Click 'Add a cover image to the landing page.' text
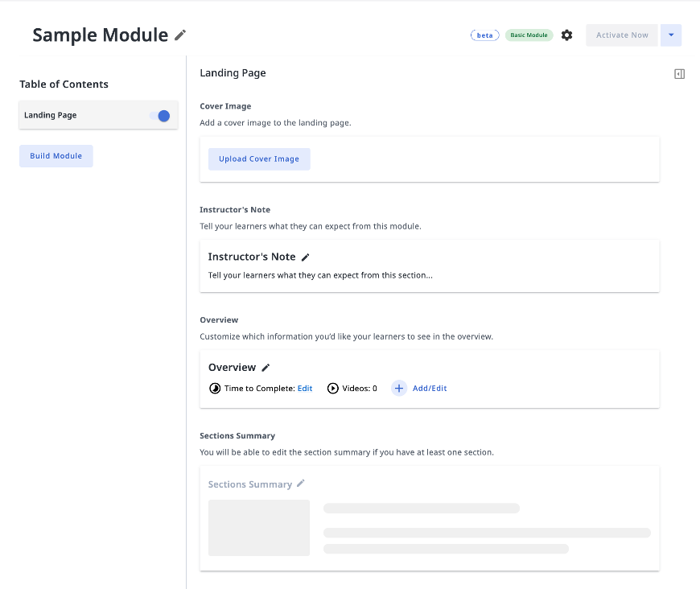 tap(275, 123)
